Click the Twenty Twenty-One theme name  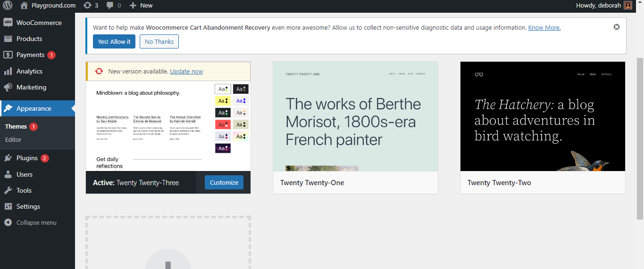coord(312,183)
